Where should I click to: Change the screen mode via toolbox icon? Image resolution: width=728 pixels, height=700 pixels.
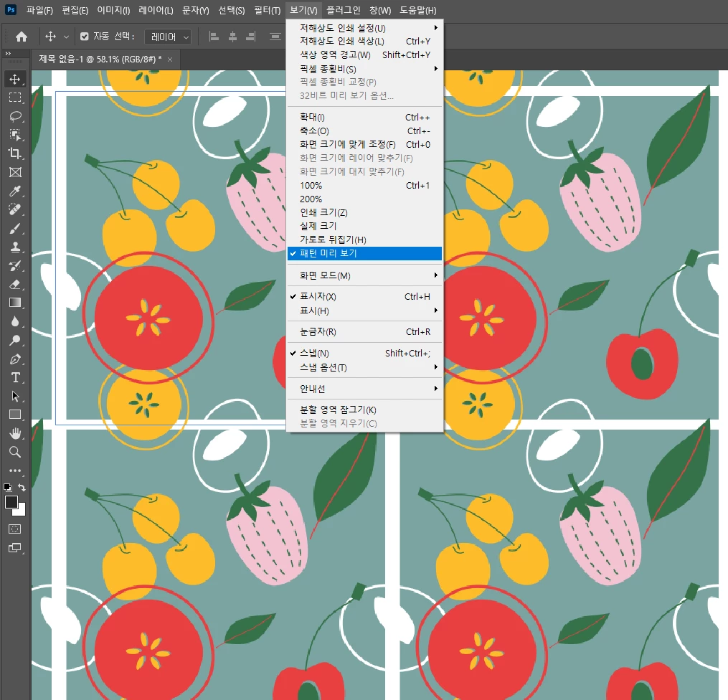[x=15, y=548]
